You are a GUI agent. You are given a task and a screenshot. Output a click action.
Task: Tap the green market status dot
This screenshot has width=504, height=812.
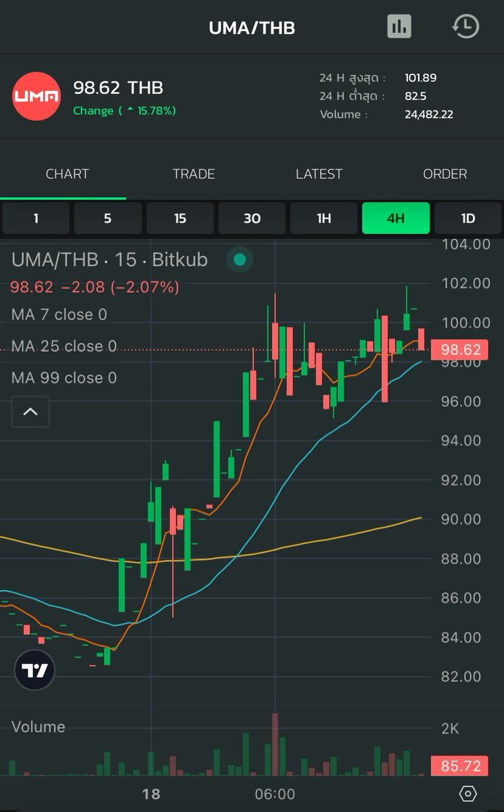pyautogui.click(x=239, y=259)
